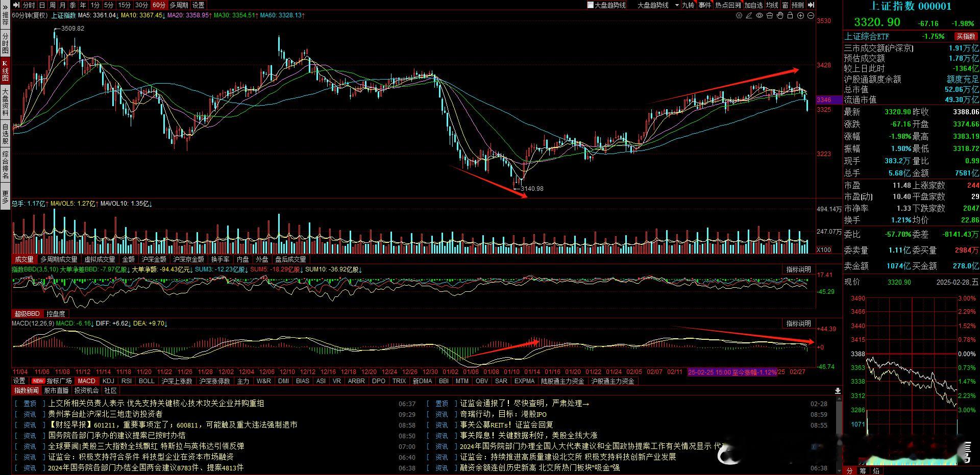Open chart settings gear icon
The image size is (980, 475).
point(739,16)
